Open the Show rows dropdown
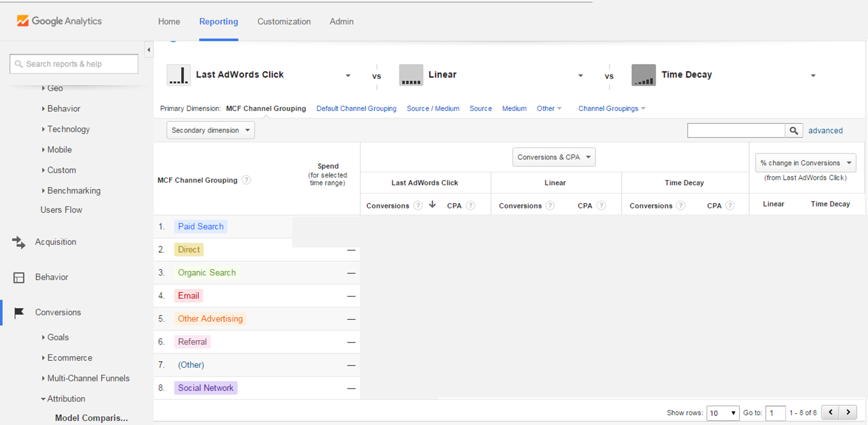 [723, 413]
